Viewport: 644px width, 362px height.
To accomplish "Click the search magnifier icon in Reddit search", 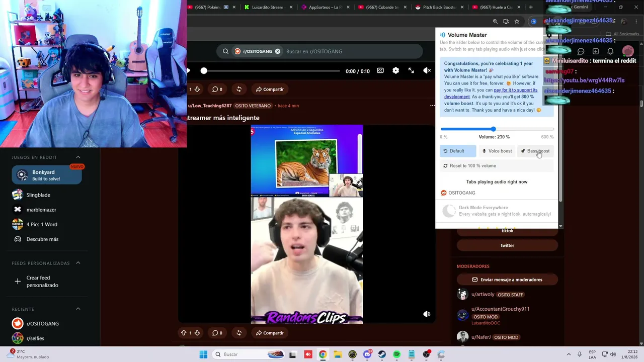I will 225,51.
